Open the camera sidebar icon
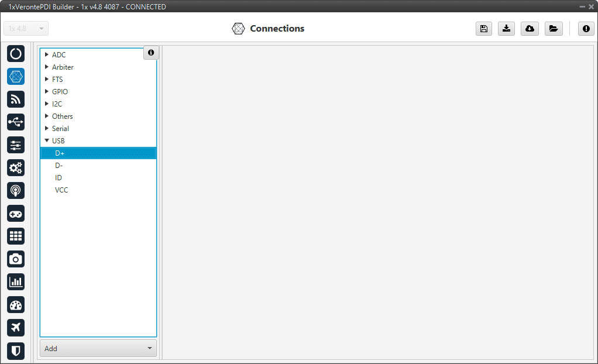This screenshot has width=598, height=364. point(16,259)
